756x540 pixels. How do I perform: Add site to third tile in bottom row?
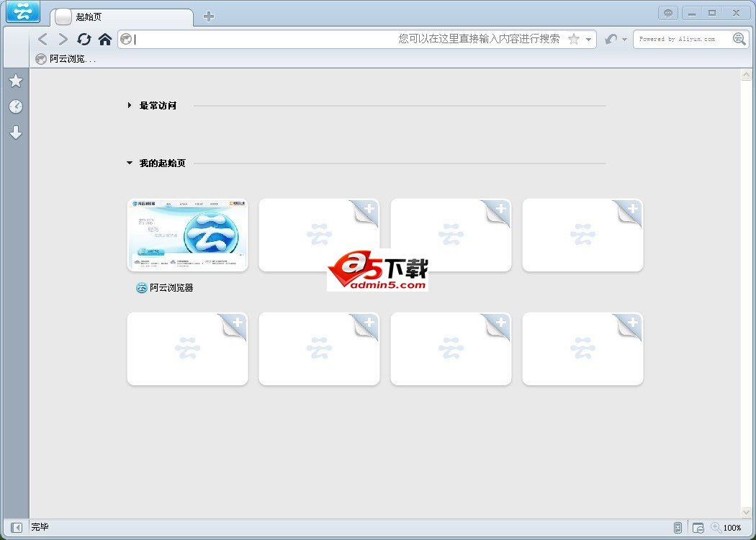(451, 348)
